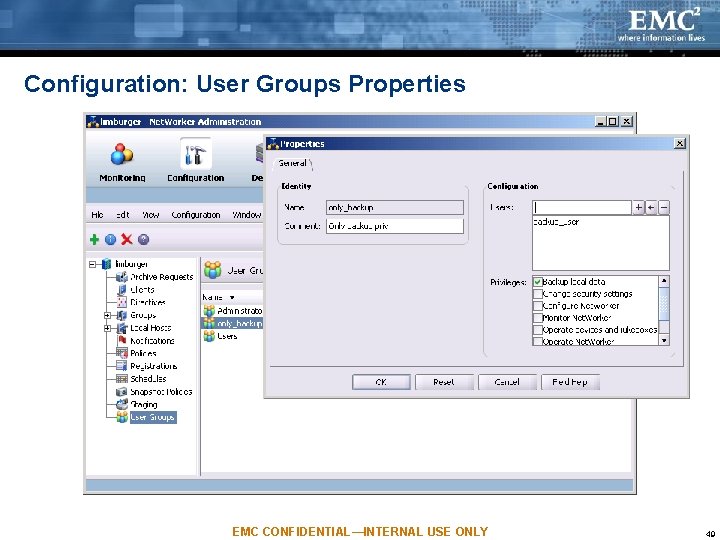Open the Configuration menu
This screenshot has height=540, width=720.
(x=196, y=215)
